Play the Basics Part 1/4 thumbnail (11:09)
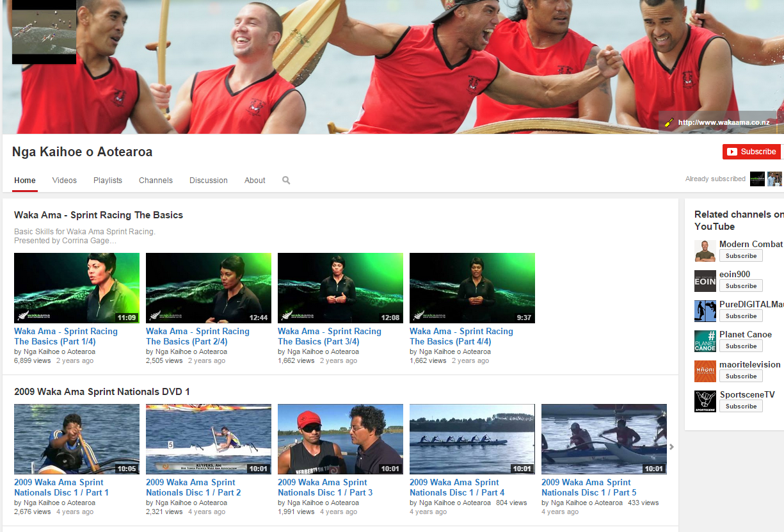The width and height of the screenshot is (784, 532). tap(77, 288)
